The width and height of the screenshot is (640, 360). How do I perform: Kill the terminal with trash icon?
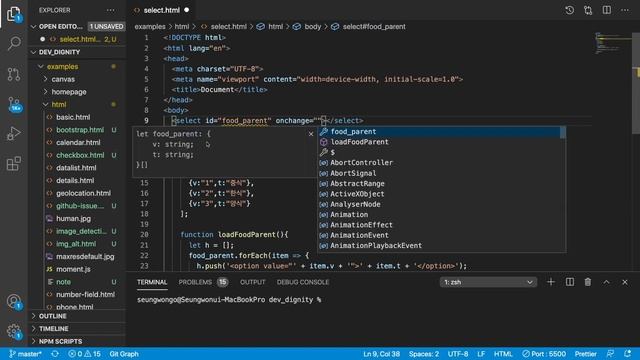pos(588,282)
